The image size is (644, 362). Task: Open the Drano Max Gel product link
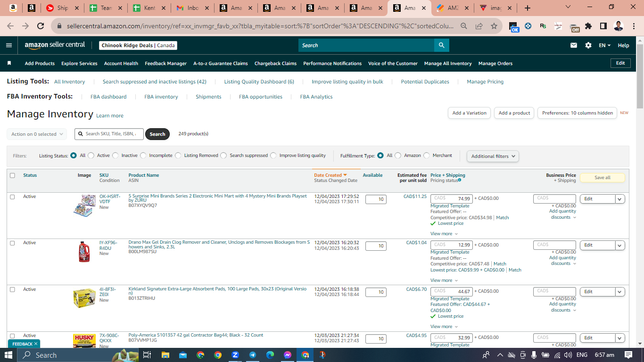[219, 244]
